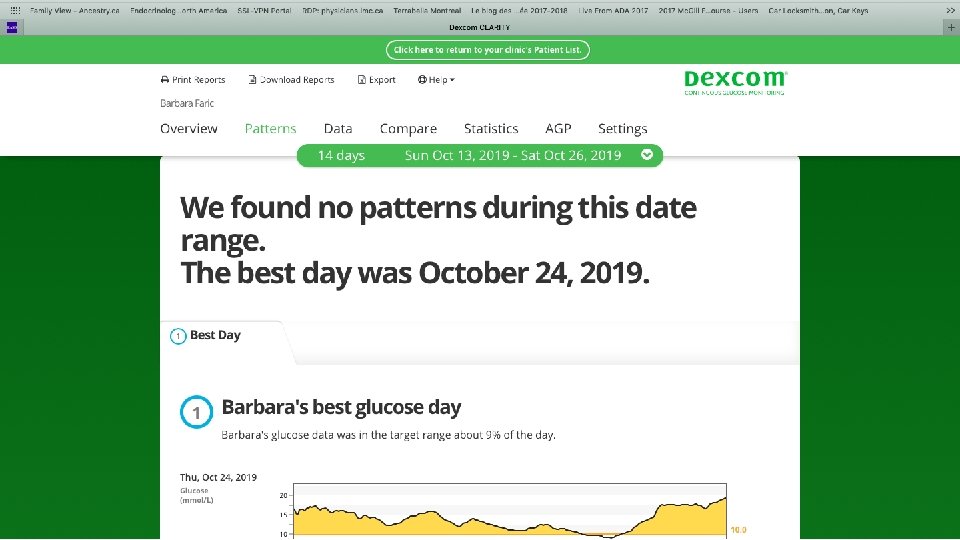This screenshot has height=540, width=960.
Task: Click the Export file icon
Action: tap(361, 80)
